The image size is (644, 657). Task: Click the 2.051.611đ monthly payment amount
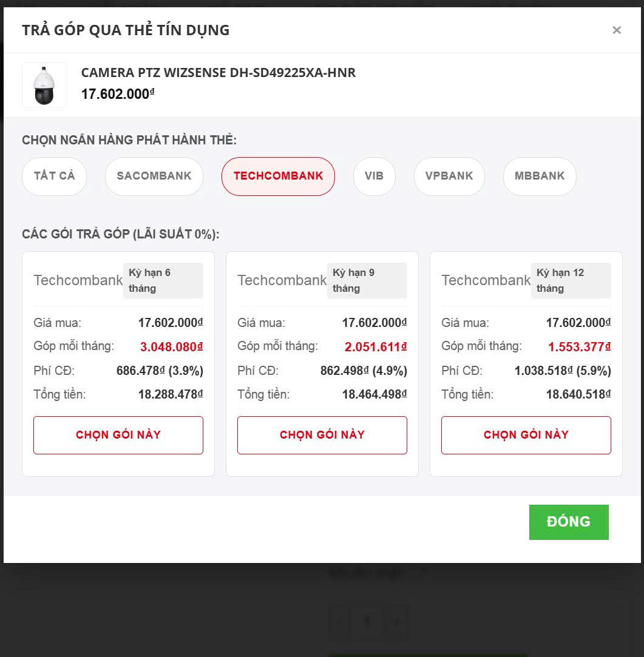coord(375,347)
